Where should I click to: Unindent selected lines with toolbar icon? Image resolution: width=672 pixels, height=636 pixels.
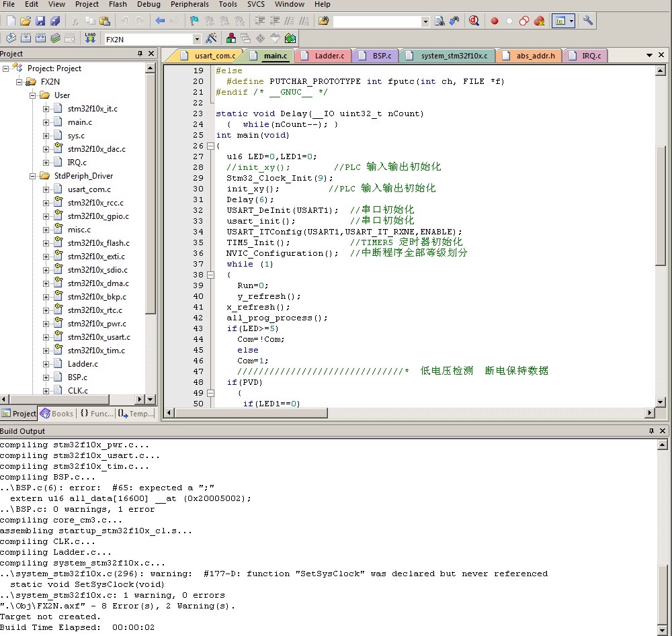tap(274, 21)
